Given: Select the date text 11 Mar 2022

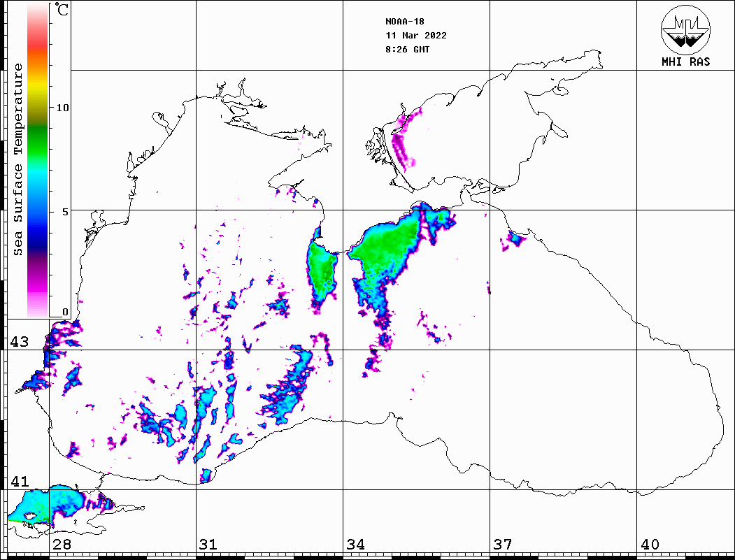Looking at the screenshot, I should tap(415, 36).
